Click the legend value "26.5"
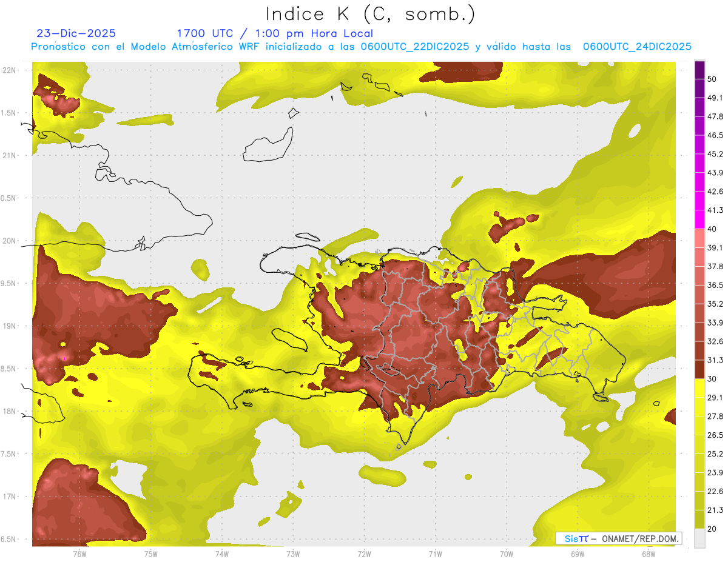 (716, 435)
